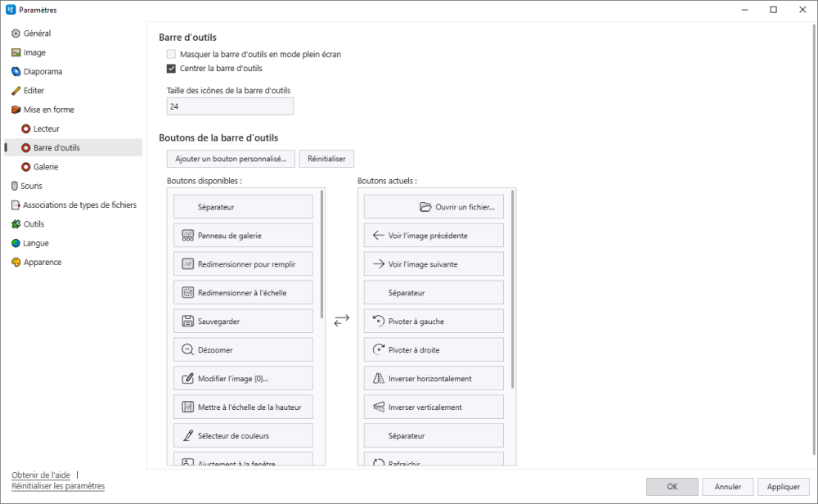The height and width of the screenshot is (504, 818).
Task: Click the Ouvrir un fichier folder icon
Action: point(425,207)
